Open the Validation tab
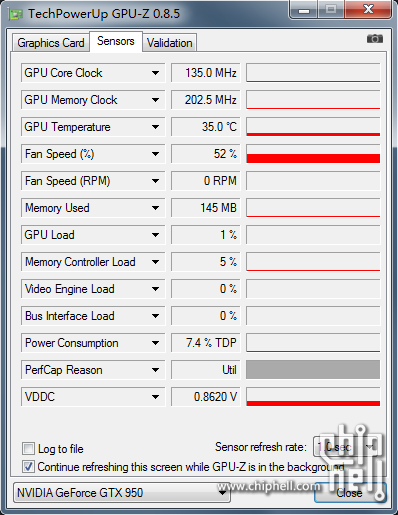This screenshot has height=515, width=398. click(x=170, y=43)
